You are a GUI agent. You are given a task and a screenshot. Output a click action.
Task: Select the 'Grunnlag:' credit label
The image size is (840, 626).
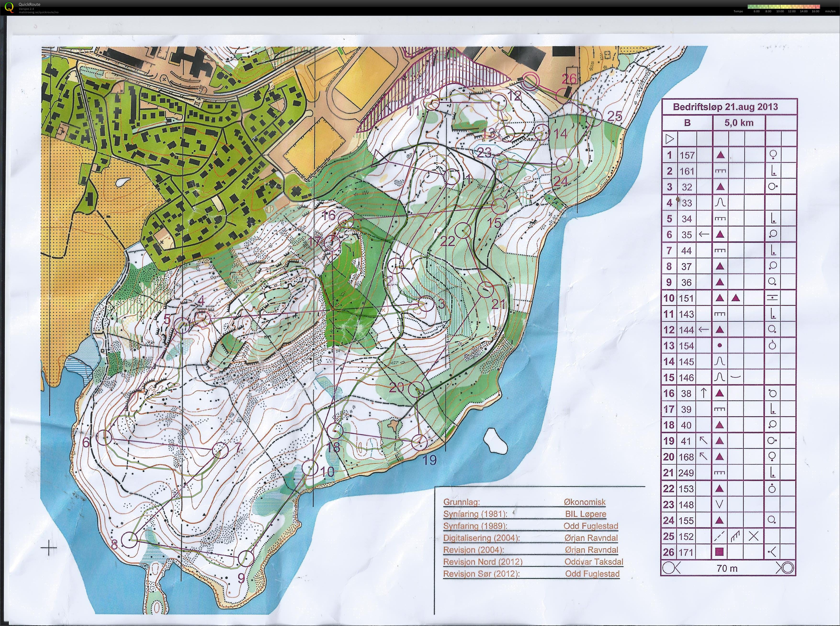pyautogui.click(x=462, y=502)
